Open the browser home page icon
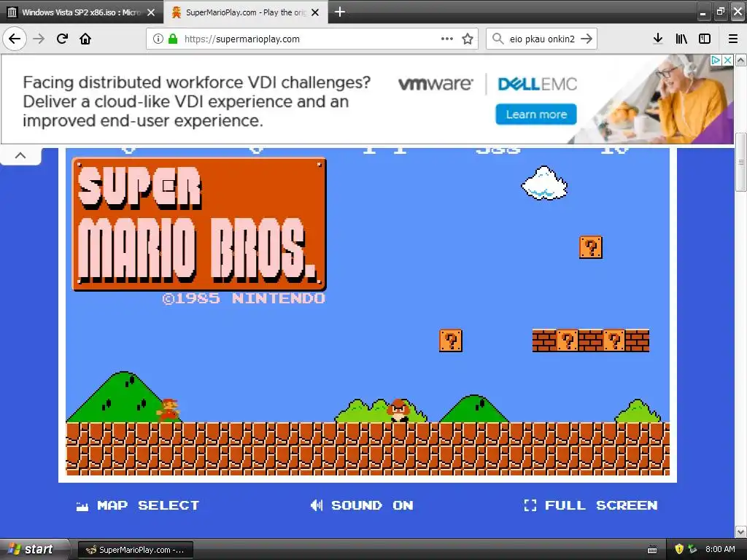Screen dimensions: 747x560 (x=85, y=39)
